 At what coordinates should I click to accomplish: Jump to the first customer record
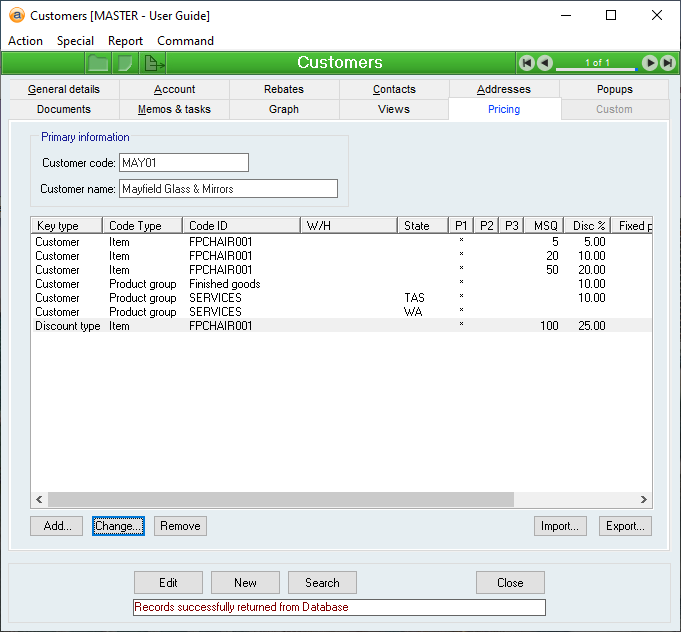pyautogui.click(x=527, y=63)
